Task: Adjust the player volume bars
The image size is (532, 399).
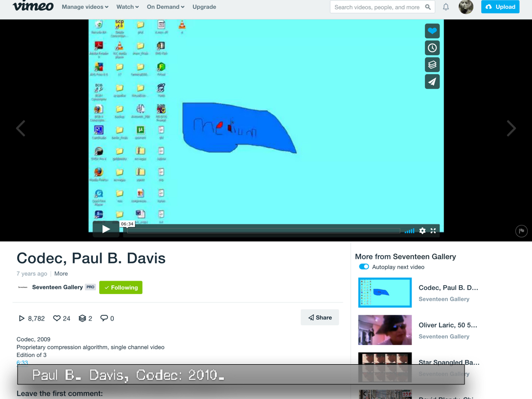Action: [409, 231]
